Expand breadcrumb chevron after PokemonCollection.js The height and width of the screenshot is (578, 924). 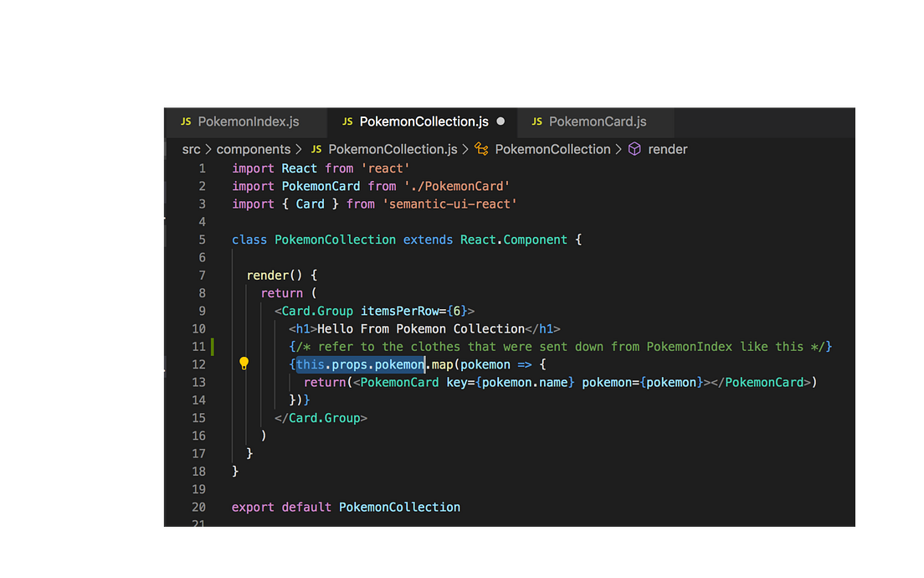[x=465, y=149]
